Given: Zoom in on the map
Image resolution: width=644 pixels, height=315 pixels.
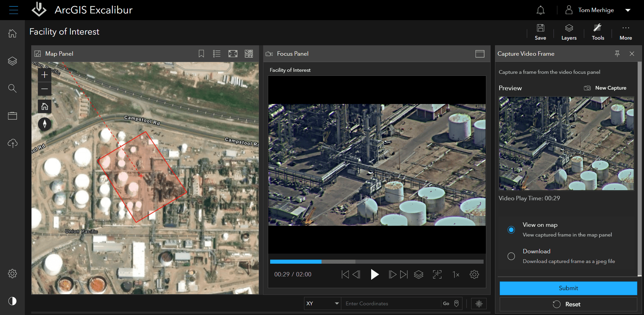Looking at the screenshot, I should pyautogui.click(x=44, y=74).
